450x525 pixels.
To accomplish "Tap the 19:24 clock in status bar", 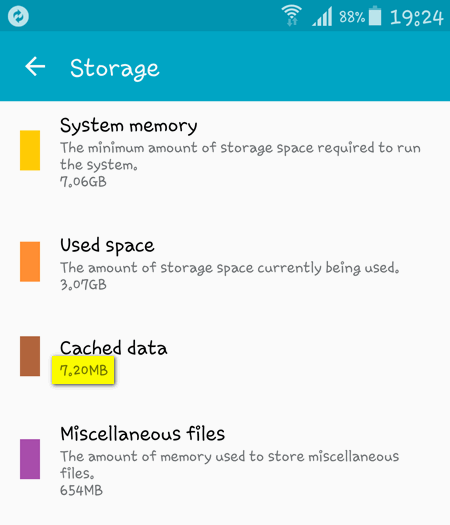I will click(417, 17).
